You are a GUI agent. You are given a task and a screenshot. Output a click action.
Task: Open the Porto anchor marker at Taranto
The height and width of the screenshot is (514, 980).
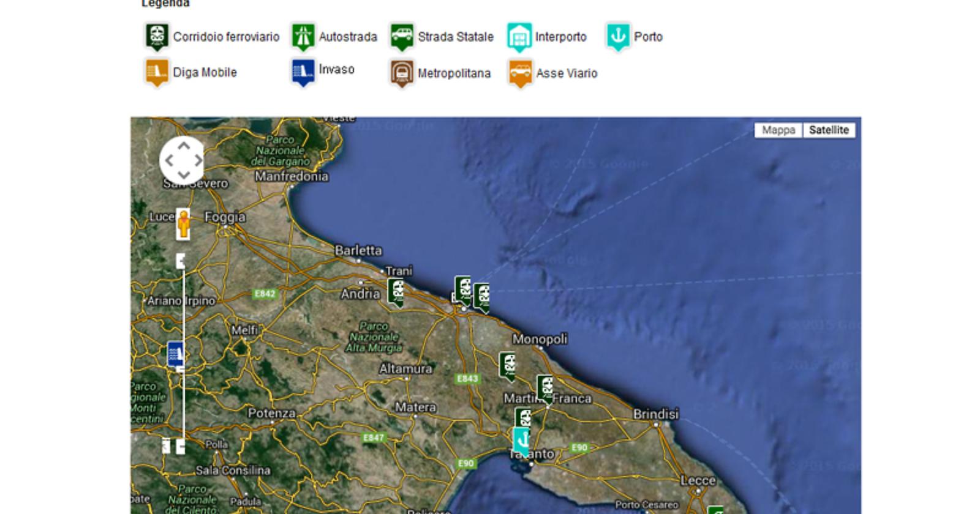[x=521, y=441]
